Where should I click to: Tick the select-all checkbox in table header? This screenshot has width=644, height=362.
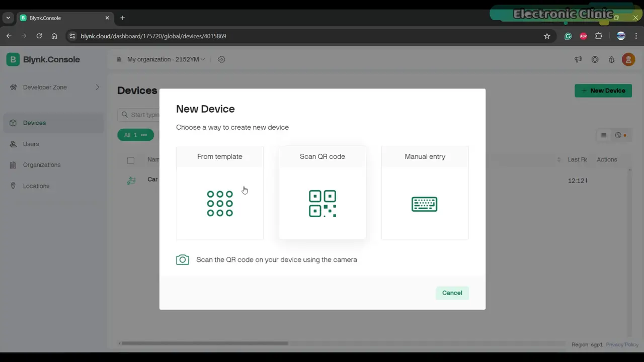click(131, 160)
